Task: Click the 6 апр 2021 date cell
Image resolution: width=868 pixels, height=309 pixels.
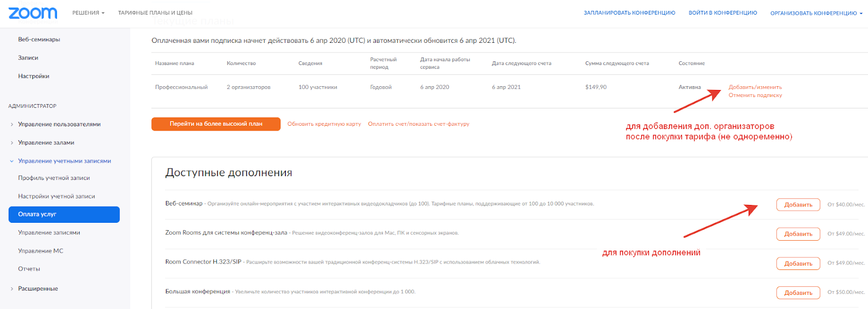Action: pyautogui.click(x=506, y=87)
